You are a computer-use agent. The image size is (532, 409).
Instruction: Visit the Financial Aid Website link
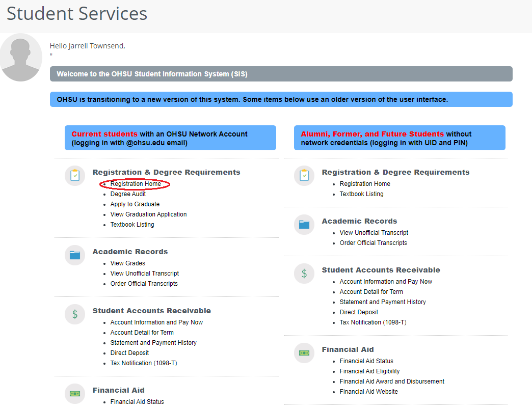[368, 392]
